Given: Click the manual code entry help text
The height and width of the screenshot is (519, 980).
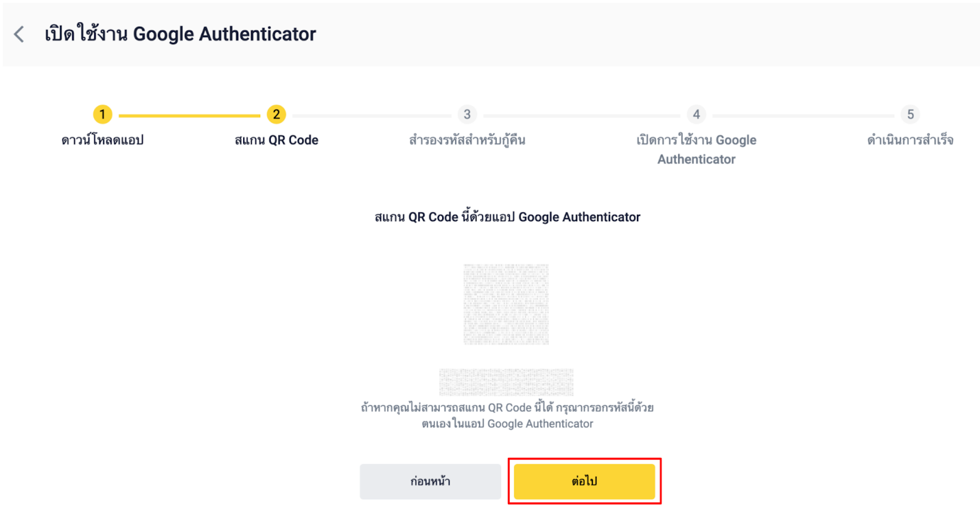Looking at the screenshot, I should [x=507, y=416].
